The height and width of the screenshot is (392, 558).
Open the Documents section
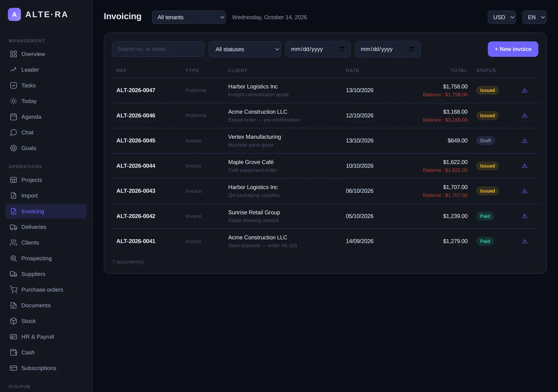pos(46,305)
